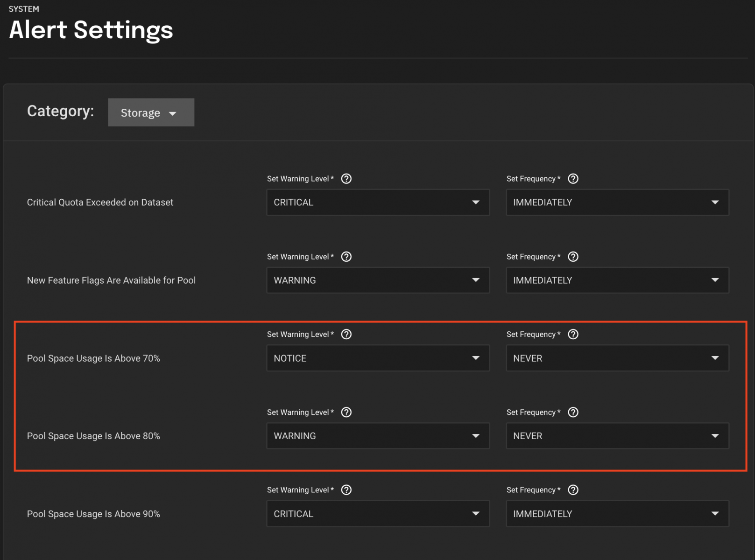Click help icon for Critical Quota warning level
Screen dimensions: 755x560
(x=346, y=179)
